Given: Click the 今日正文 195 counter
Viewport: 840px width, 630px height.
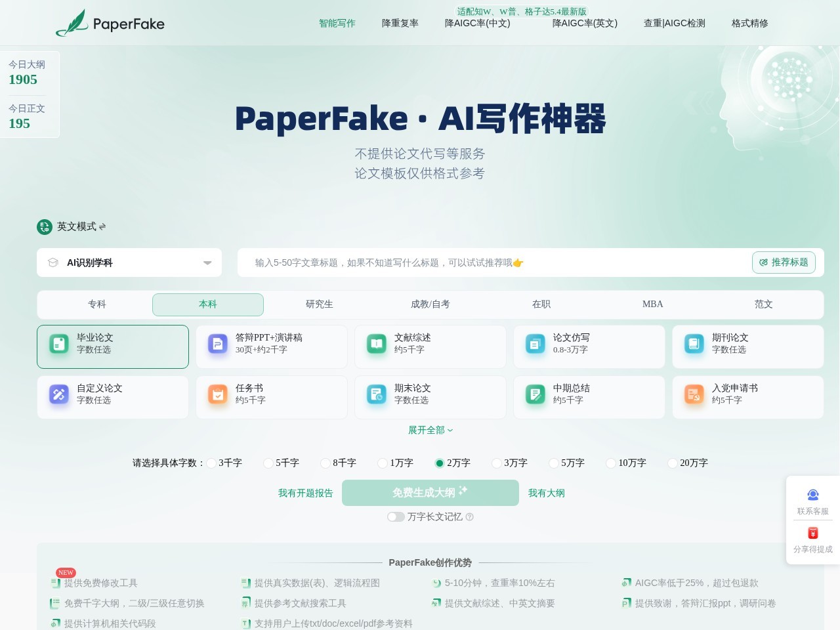Looking at the screenshot, I should [x=27, y=117].
